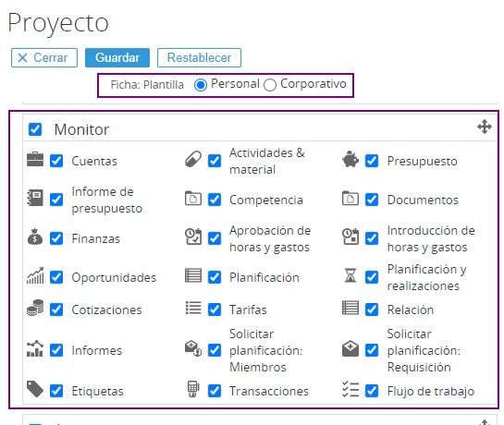Image resolution: width=504 pixels, height=425 pixels.
Task: Click the hourglass Planificación y realizaciones icon
Action: tap(350, 275)
